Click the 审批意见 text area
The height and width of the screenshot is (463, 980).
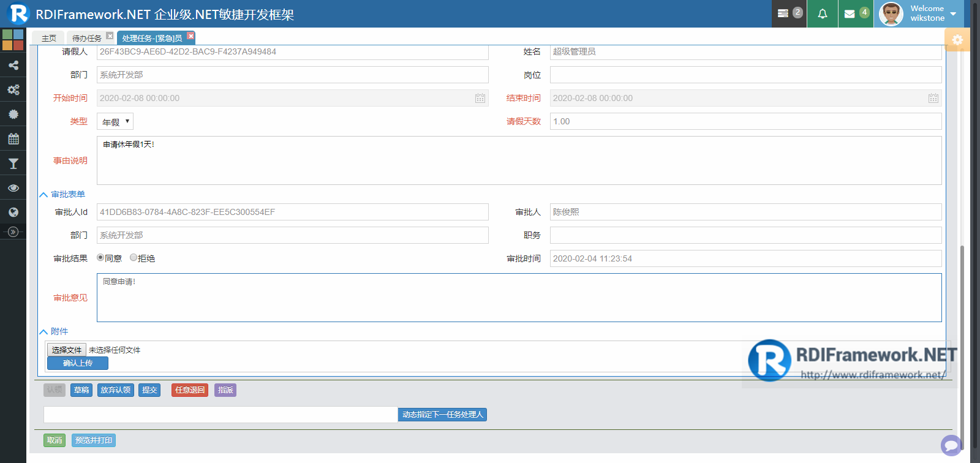pyautogui.click(x=519, y=298)
